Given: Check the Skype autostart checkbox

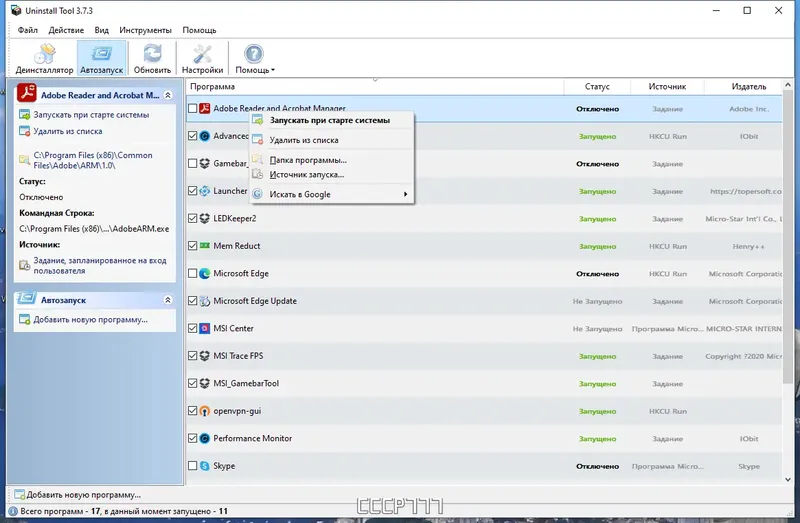Looking at the screenshot, I should 192,466.
